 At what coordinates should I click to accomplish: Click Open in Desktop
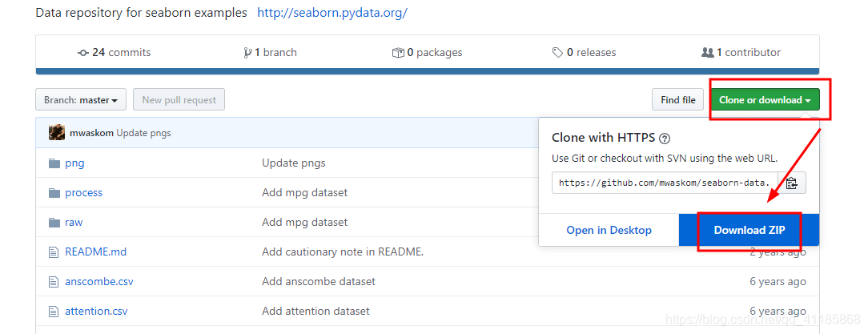[x=609, y=230]
